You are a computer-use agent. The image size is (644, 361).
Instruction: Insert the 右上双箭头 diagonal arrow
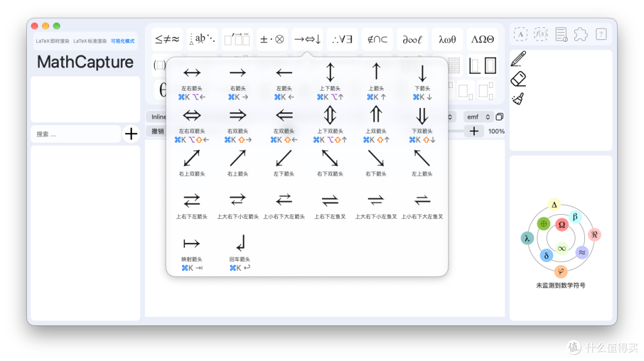click(192, 158)
